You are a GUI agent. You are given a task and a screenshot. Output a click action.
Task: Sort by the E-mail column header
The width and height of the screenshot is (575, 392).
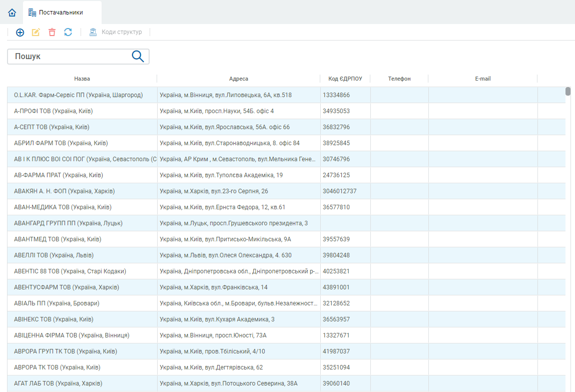(482, 79)
